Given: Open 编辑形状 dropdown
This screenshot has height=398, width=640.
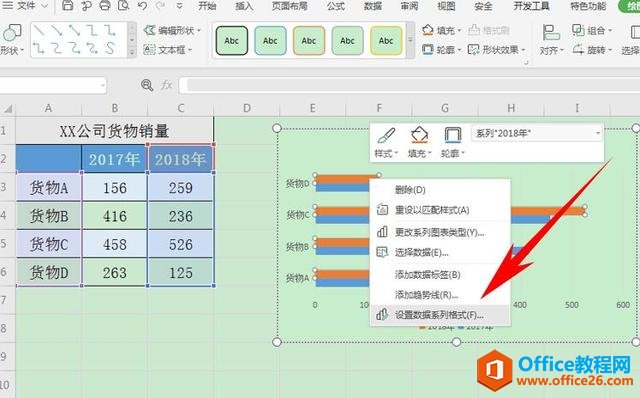Looking at the screenshot, I should pos(172,31).
